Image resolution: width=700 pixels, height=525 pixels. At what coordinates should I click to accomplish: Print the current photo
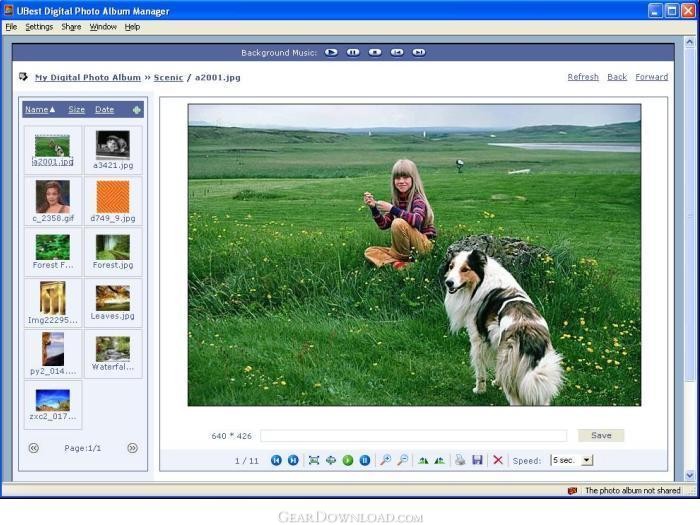click(x=460, y=460)
